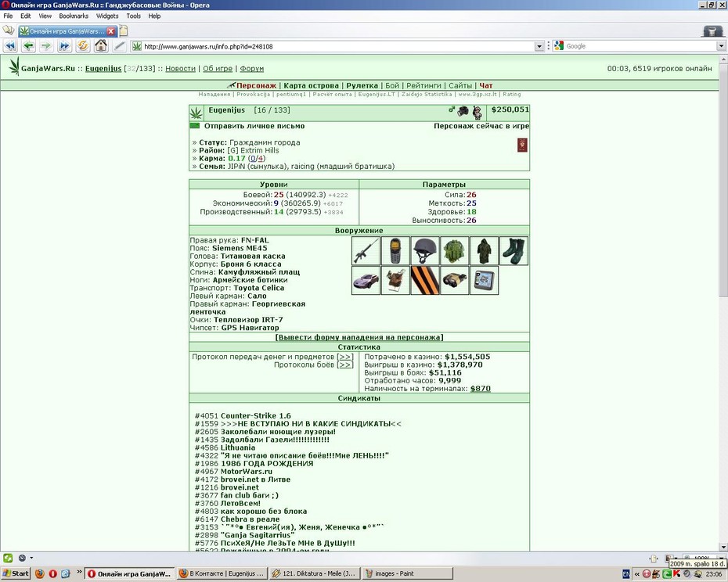Open the File menu
Screen dimensions: 728x582
[9, 16]
